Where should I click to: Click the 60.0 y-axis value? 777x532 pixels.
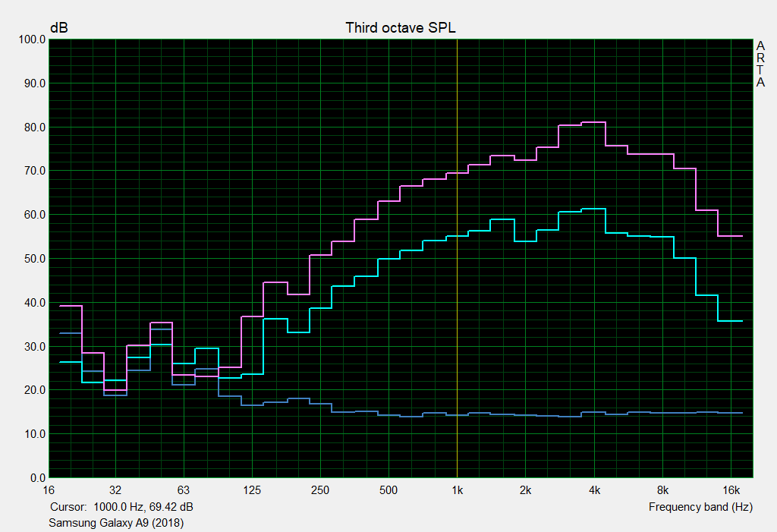35,215
